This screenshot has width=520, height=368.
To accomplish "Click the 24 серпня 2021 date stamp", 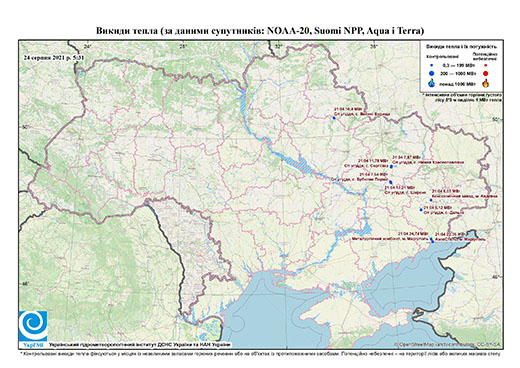I will pos(54,57).
